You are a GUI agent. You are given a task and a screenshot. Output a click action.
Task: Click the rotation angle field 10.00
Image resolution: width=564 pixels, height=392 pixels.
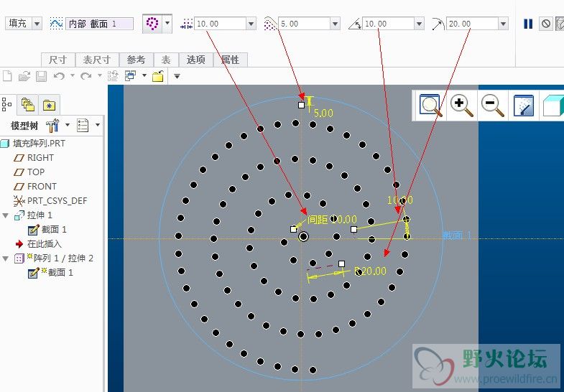(x=388, y=24)
